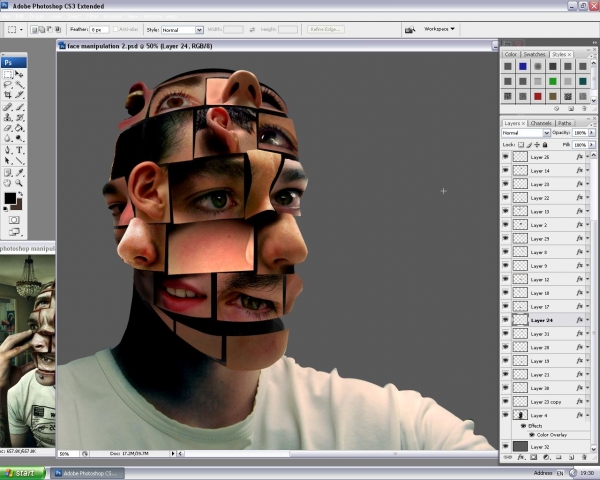Select the Horizontal Type tool
This screenshot has height=480, width=600.
coord(19,150)
